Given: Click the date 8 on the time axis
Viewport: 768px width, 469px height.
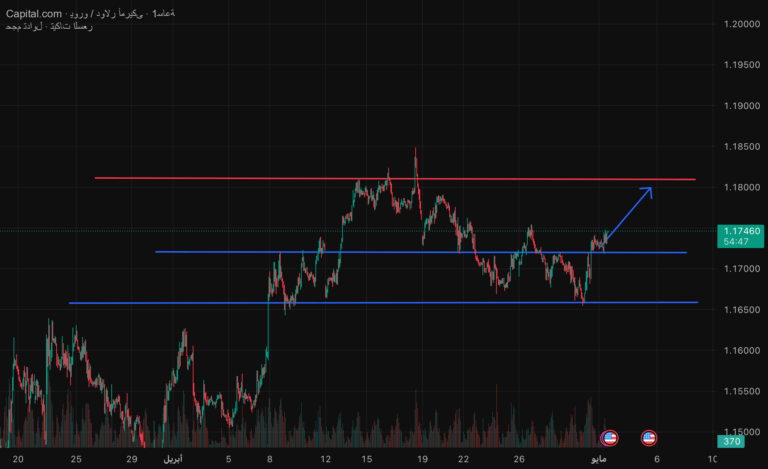Looking at the screenshot, I should (270, 459).
